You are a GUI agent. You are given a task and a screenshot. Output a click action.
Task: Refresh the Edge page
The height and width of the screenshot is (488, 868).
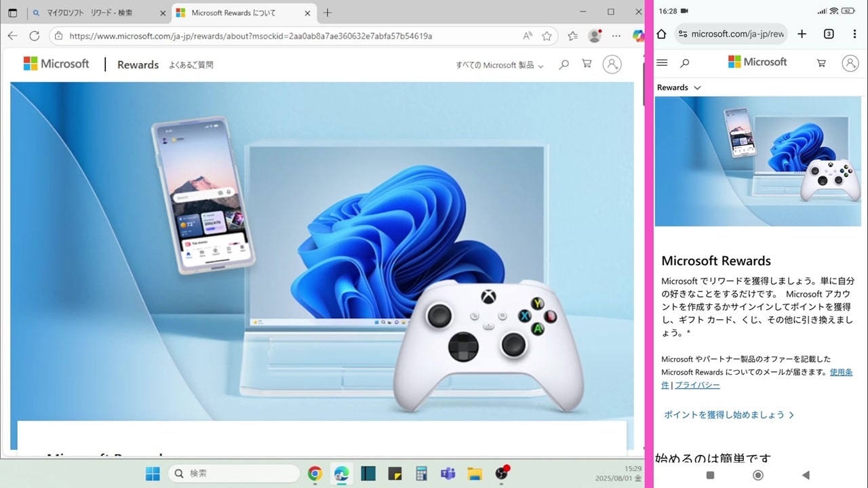point(34,36)
